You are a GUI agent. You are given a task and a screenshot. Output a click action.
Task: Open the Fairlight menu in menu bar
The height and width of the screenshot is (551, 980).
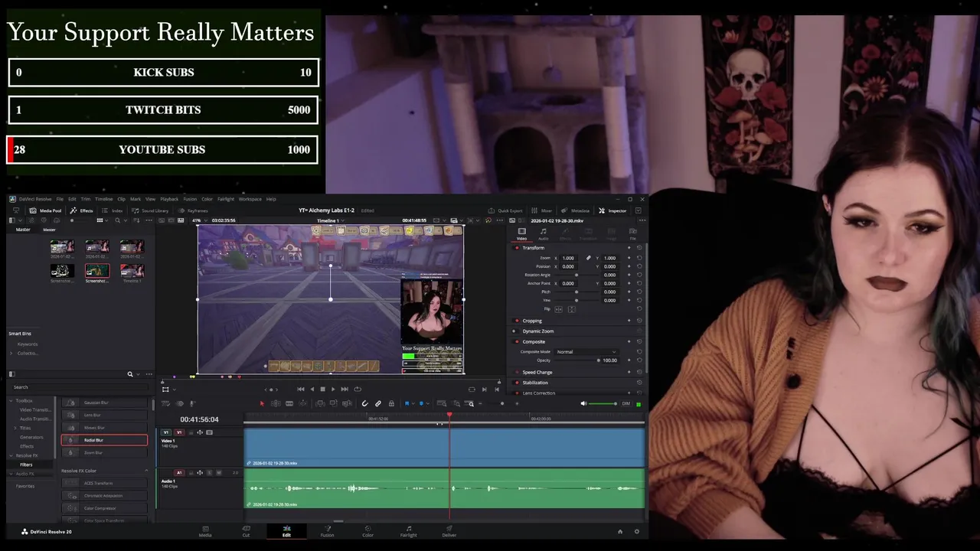point(226,199)
